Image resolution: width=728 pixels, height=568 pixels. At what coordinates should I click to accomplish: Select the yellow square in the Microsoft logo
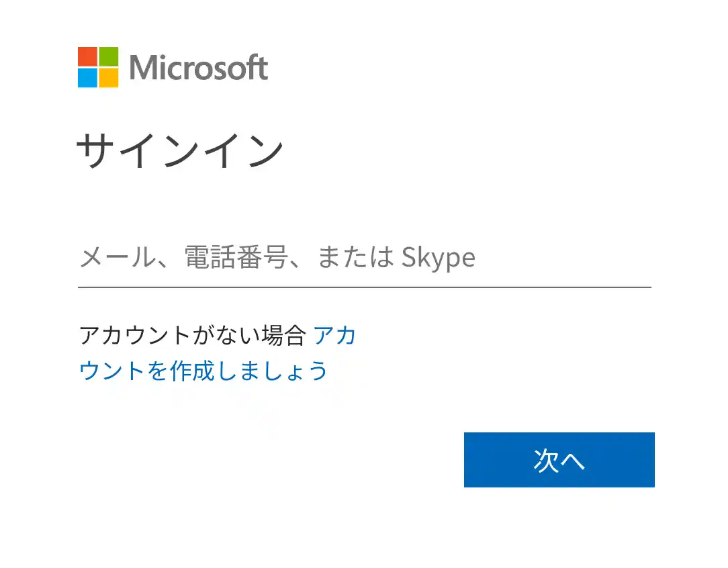[x=108, y=78]
